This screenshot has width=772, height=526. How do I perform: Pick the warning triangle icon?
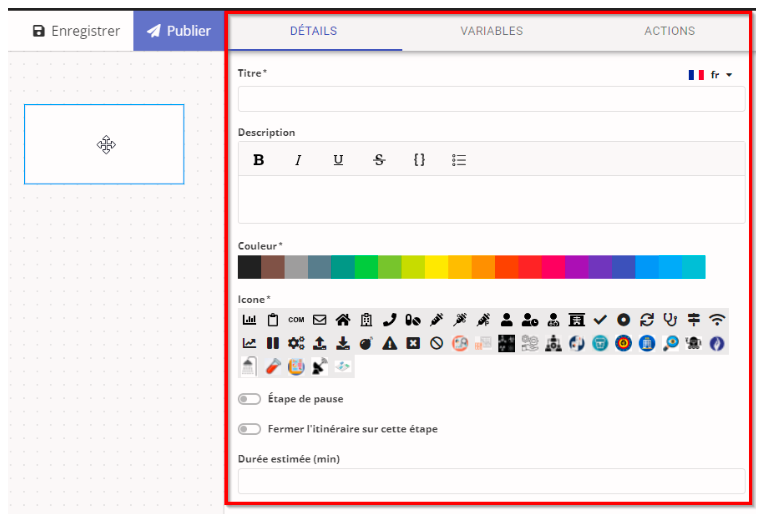coord(390,344)
